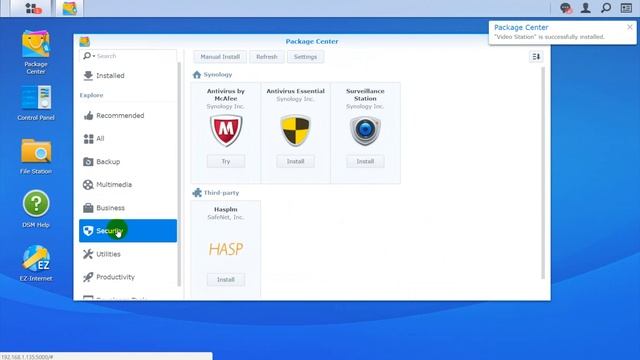Show the Installed packages list
The height and width of the screenshot is (360, 640).
(x=128, y=76)
